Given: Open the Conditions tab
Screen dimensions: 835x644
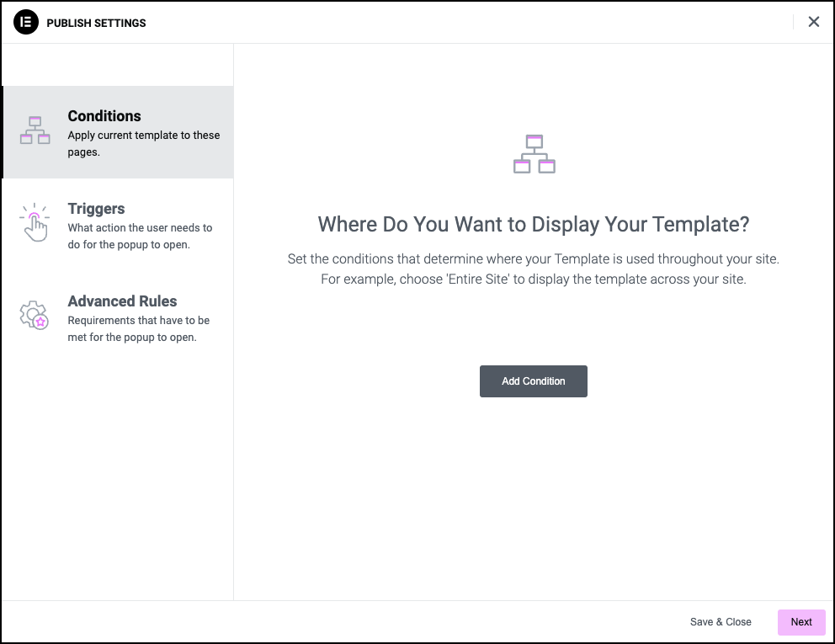Looking at the screenshot, I should 118,132.
